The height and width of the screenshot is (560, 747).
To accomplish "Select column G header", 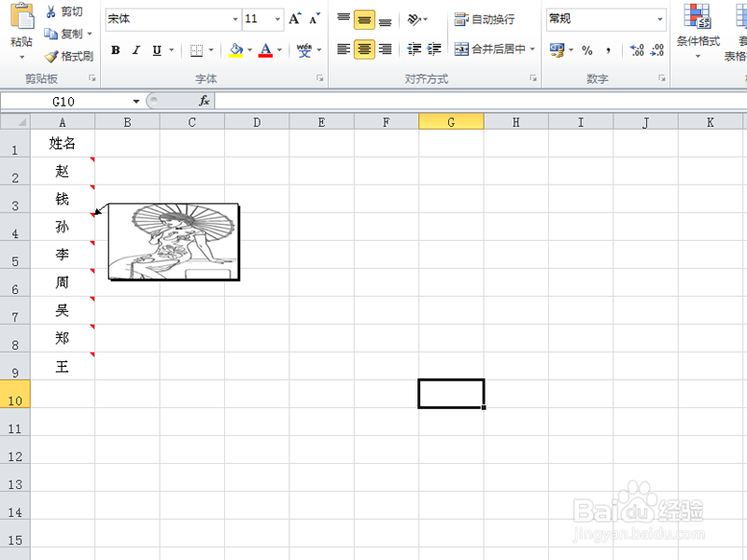I will [451, 122].
